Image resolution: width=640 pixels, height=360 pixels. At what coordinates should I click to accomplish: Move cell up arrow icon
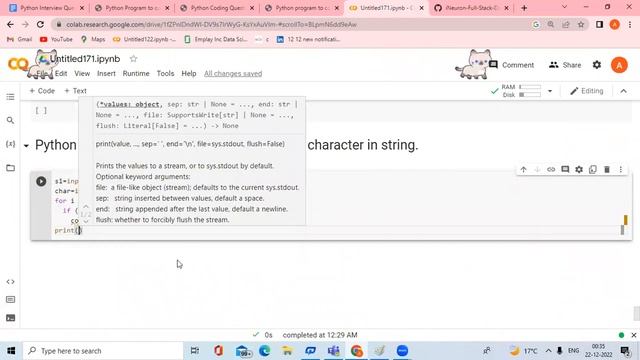(x=524, y=169)
